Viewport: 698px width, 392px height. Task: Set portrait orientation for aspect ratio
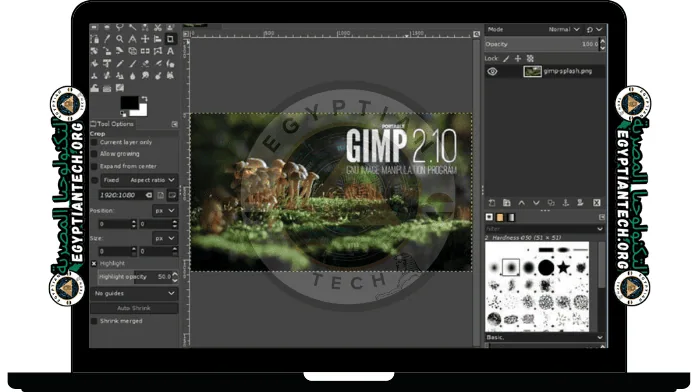point(160,195)
